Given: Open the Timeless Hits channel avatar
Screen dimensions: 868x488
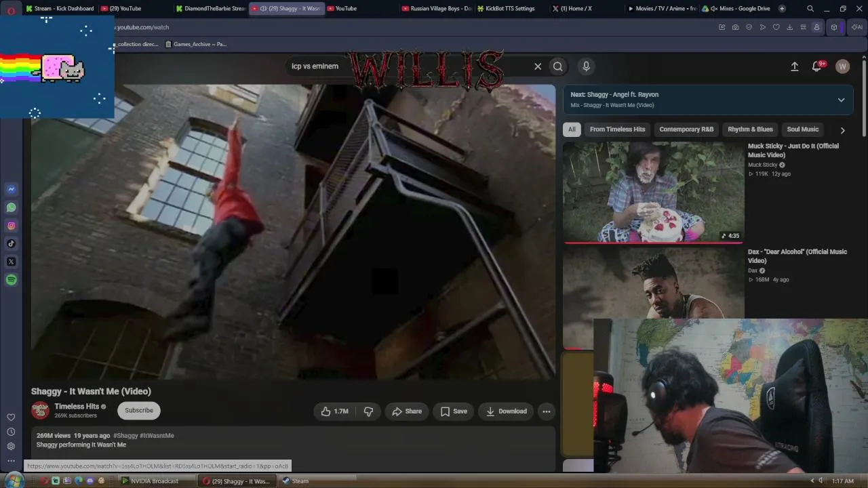Looking at the screenshot, I should click(x=40, y=410).
